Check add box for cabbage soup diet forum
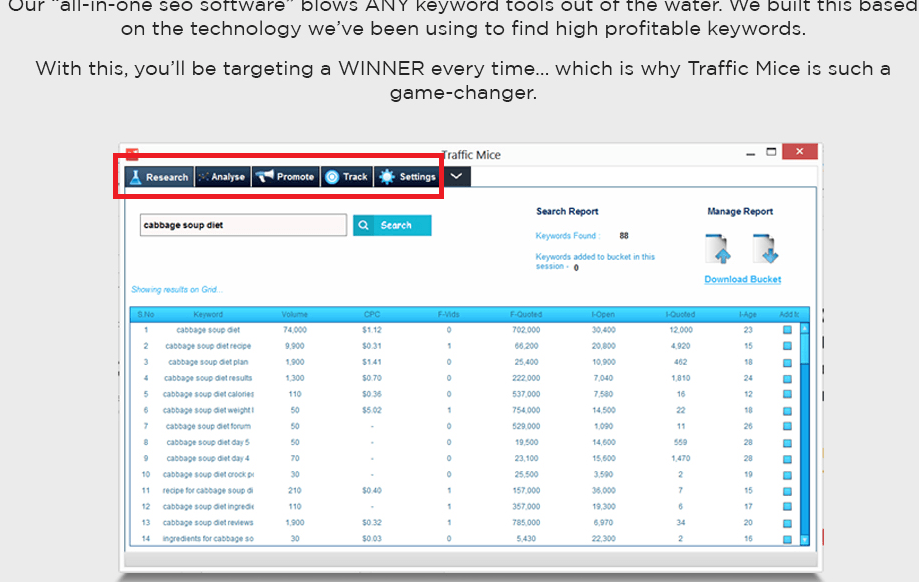The width and height of the screenshot is (919, 582). point(787,427)
